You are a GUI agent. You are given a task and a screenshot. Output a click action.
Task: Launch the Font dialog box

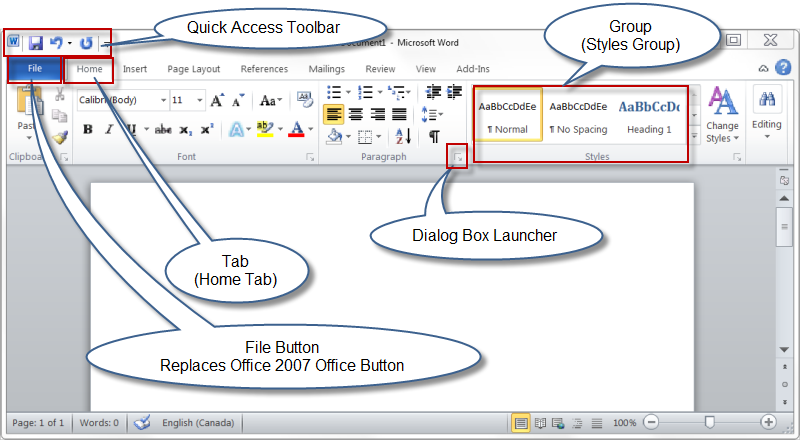[x=310, y=158]
